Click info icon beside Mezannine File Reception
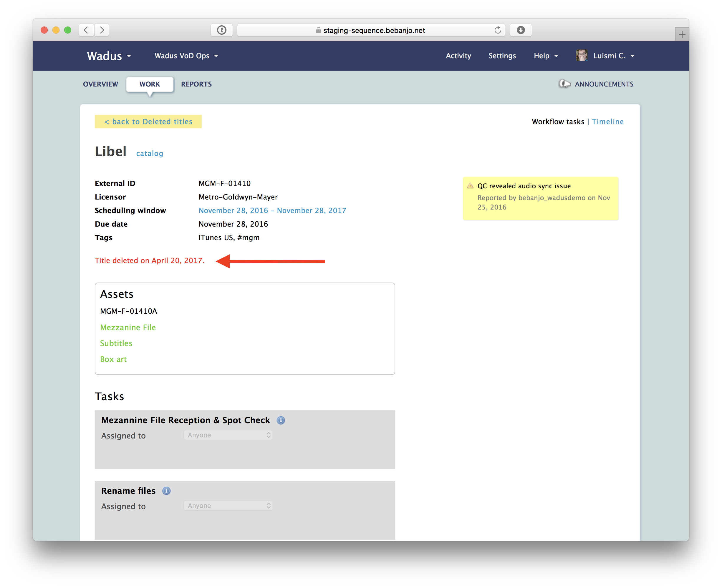This screenshot has width=722, height=588. pos(281,420)
